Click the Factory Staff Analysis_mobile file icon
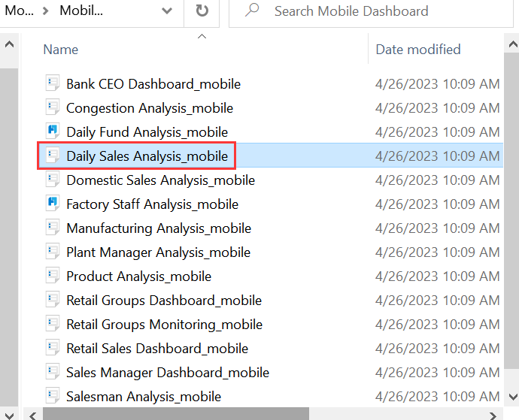Image resolution: width=519 pixels, height=420 pixels. click(x=53, y=204)
